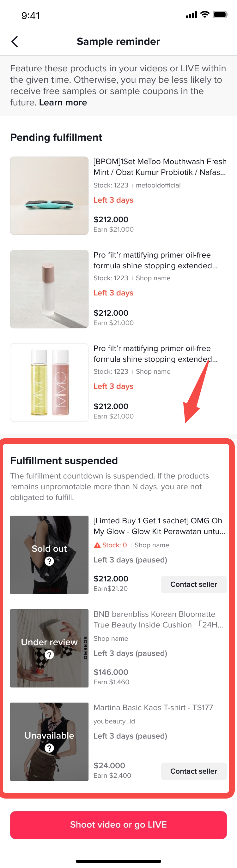Tap question mark on Under review thumbnail

click(49, 654)
